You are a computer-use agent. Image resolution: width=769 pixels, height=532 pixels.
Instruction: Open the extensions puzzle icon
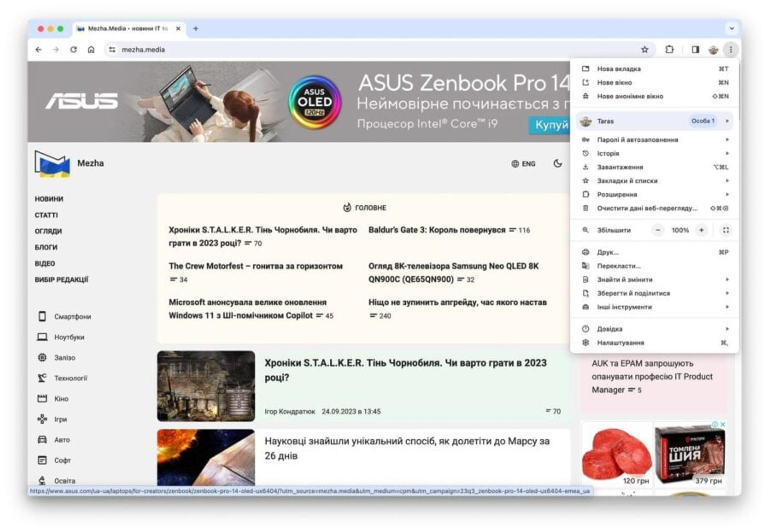[669, 50]
